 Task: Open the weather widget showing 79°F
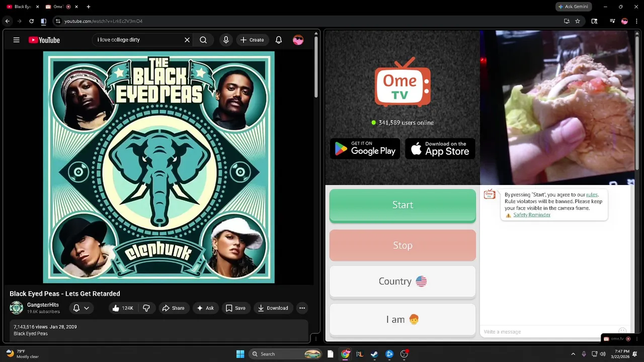pyautogui.click(x=23, y=354)
